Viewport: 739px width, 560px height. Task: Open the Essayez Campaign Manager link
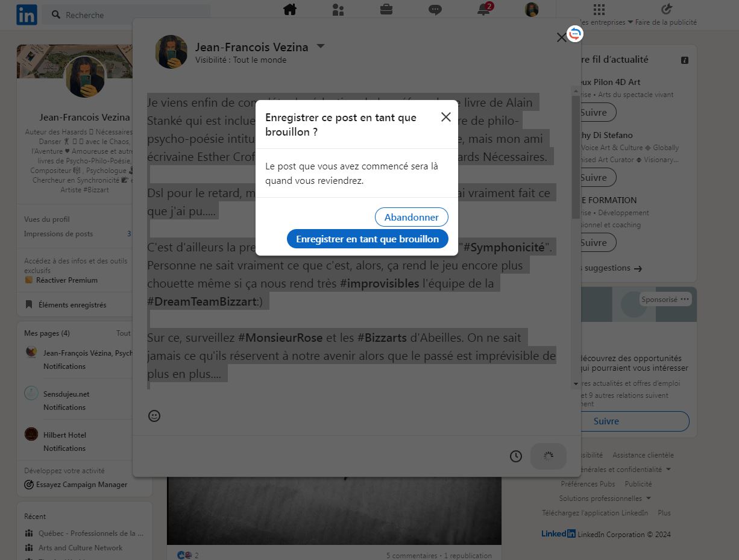81,485
